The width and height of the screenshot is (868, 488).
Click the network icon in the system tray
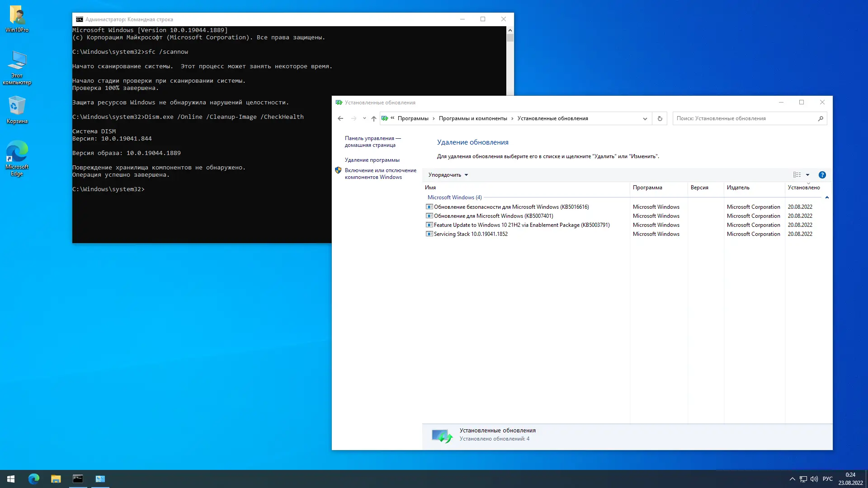(x=803, y=479)
